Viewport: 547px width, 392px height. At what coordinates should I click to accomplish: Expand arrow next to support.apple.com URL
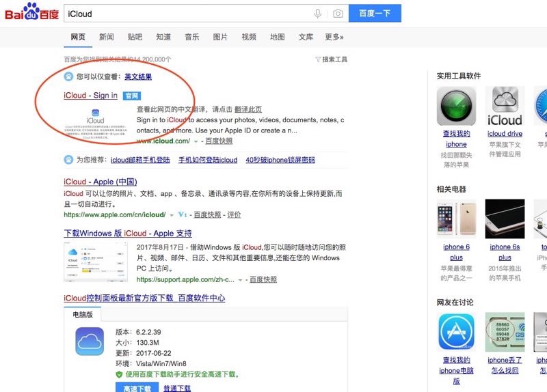point(241,280)
